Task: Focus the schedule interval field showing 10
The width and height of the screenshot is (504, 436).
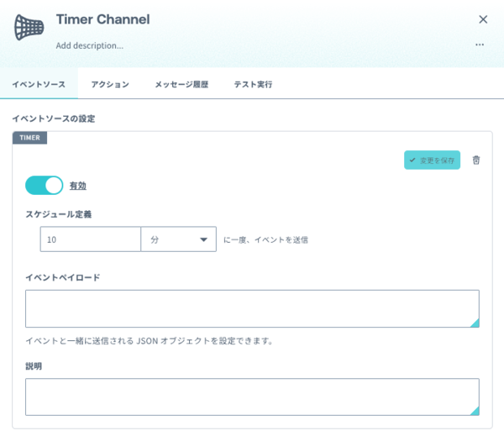Action: click(x=91, y=239)
